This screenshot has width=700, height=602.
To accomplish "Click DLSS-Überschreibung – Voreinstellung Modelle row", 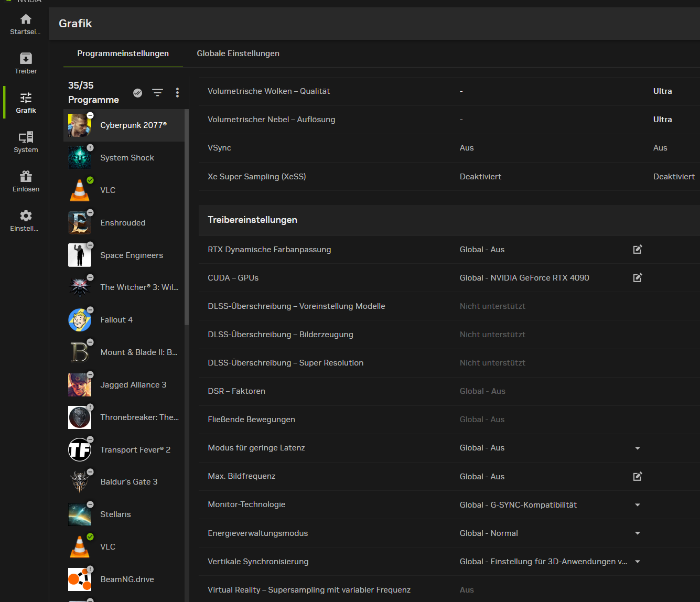I will (x=449, y=306).
